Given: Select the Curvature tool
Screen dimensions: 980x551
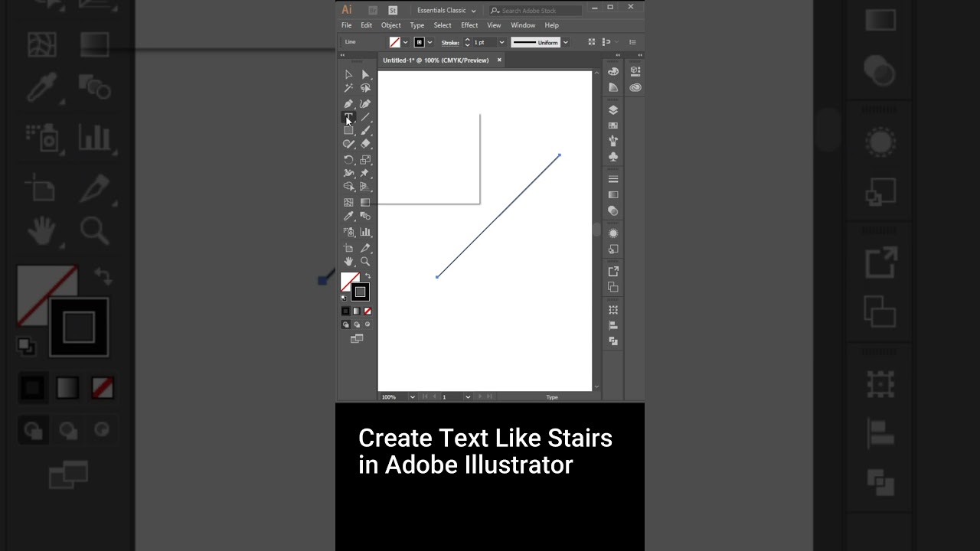Looking at the screenshot, I should (x=365, y=103).
